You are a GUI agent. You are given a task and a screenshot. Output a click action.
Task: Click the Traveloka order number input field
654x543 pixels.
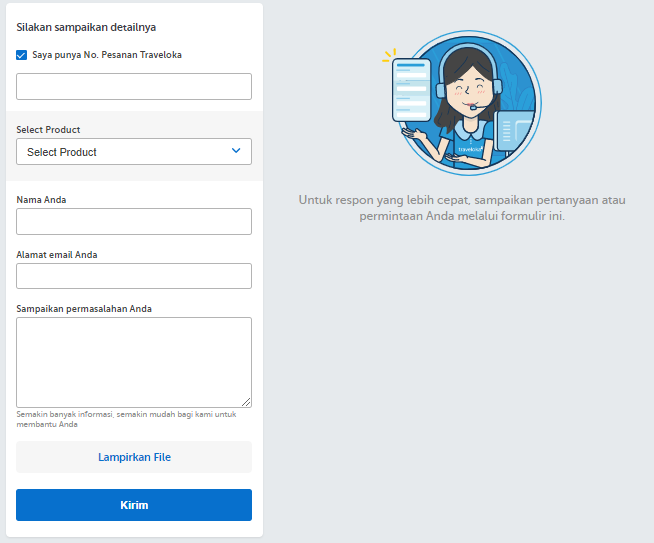tap(134, 86)
